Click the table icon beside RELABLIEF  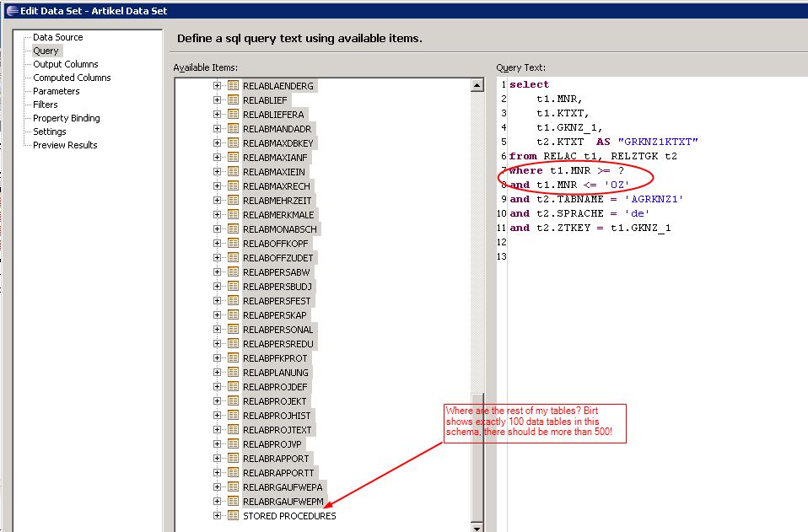[233, 100]
